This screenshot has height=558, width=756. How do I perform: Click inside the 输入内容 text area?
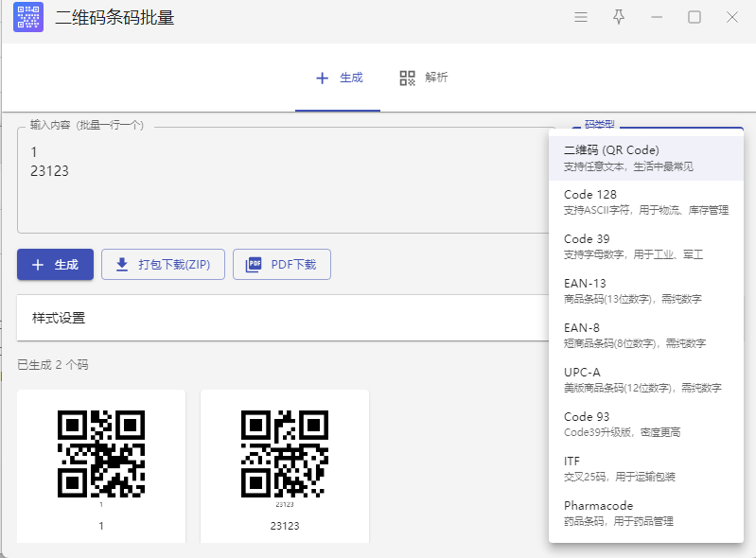click(283, 181)
